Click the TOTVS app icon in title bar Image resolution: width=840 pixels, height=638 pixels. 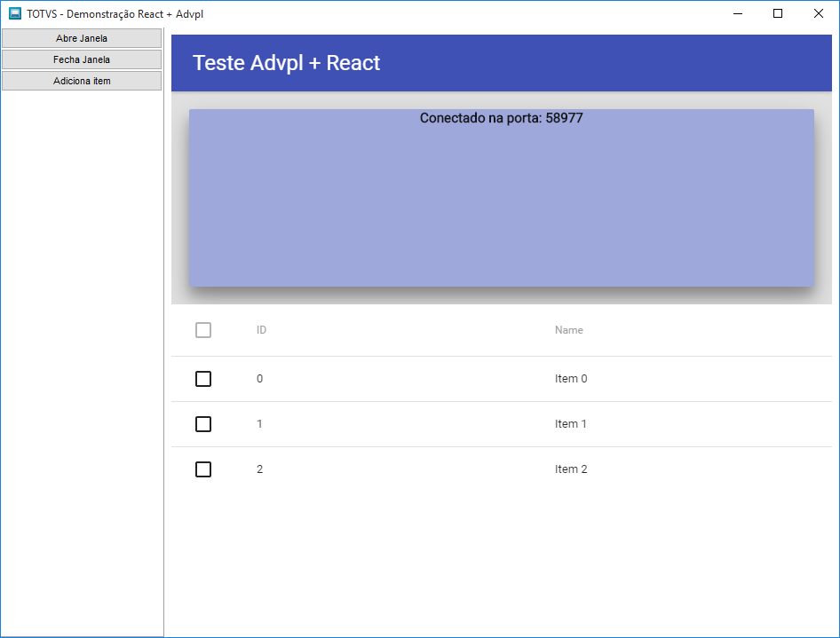point(15,14)
